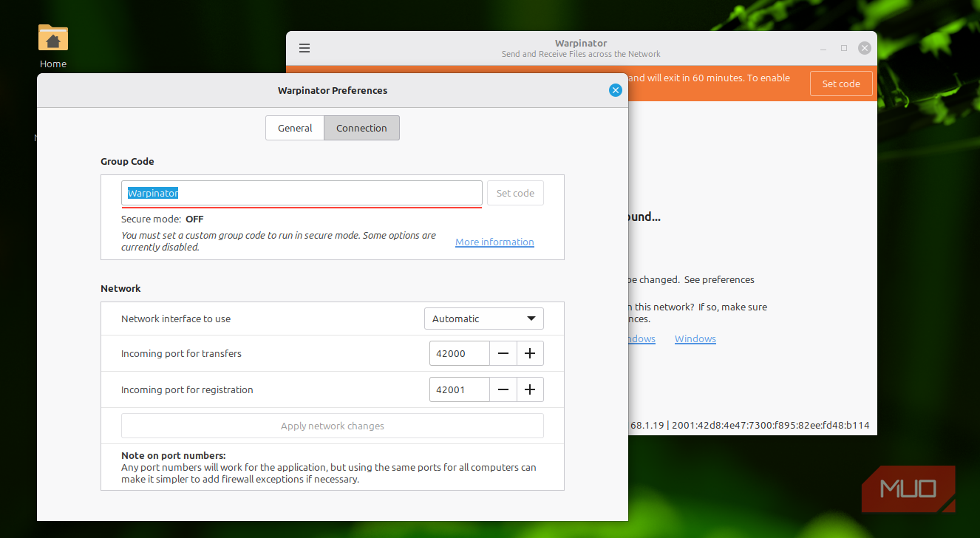Click the Set code button in Preferences
The image size is (980, 538).
coord(515,193)
